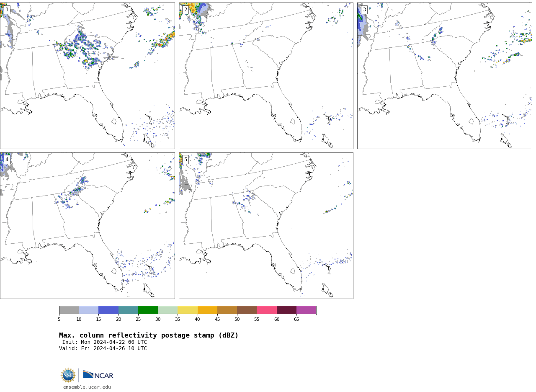Click the green 25-30 dBZ swatch
This screenshot has width=536, height=392.
tap(148, 310)
